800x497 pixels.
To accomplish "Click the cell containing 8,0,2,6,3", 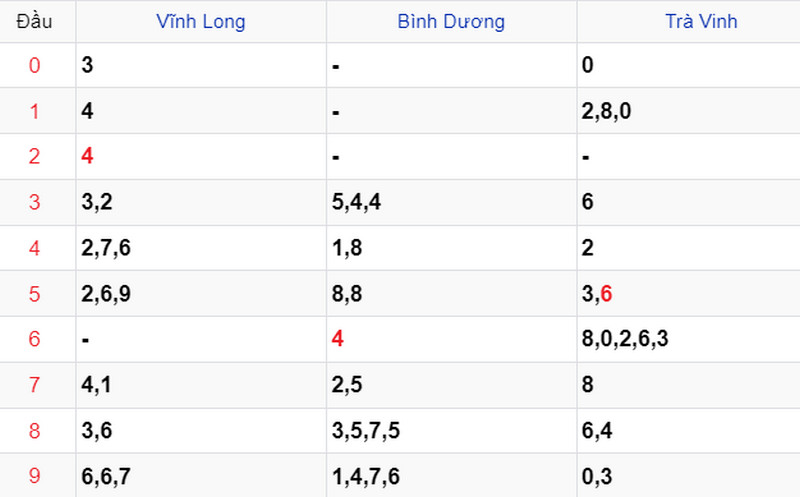I will click(x=625, y=339).
